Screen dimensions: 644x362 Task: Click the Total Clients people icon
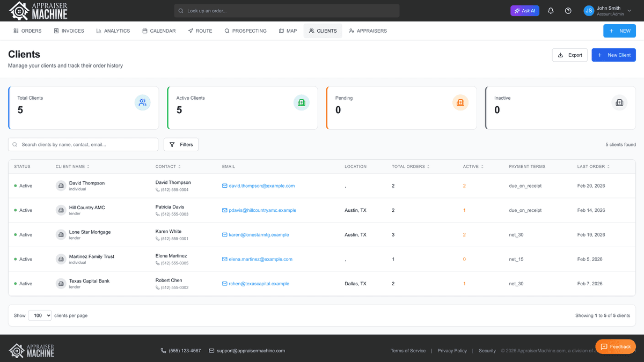click(x=142, y=102)
